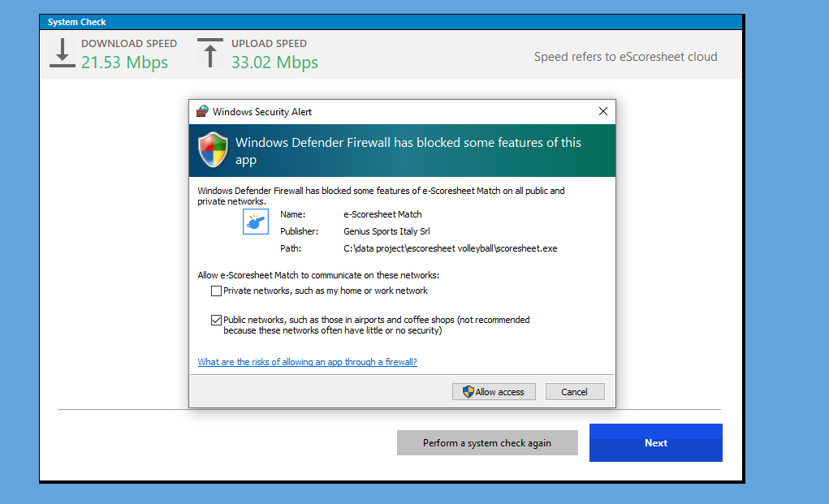Click the Public networks option label

coord(377,325)
